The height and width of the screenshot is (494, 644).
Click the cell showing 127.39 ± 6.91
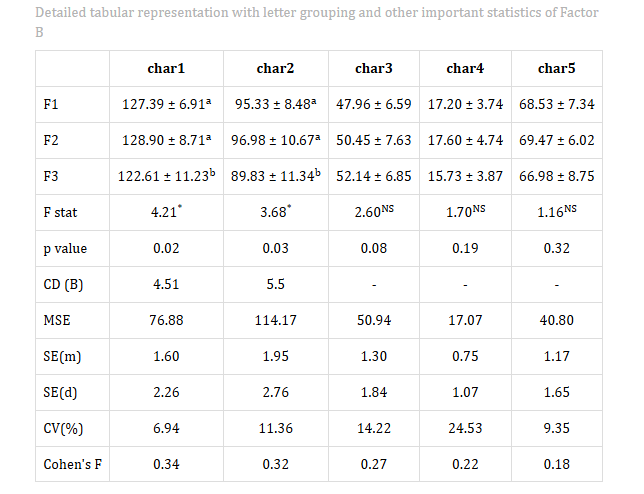pos(166,104)
